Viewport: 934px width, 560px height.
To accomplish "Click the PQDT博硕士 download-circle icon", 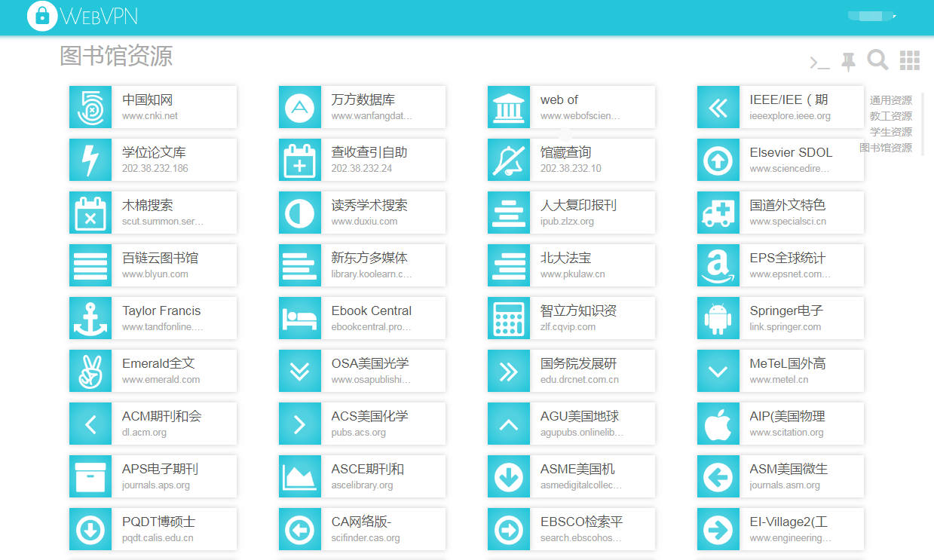I will pyautogui.click(x=90, y=529).
